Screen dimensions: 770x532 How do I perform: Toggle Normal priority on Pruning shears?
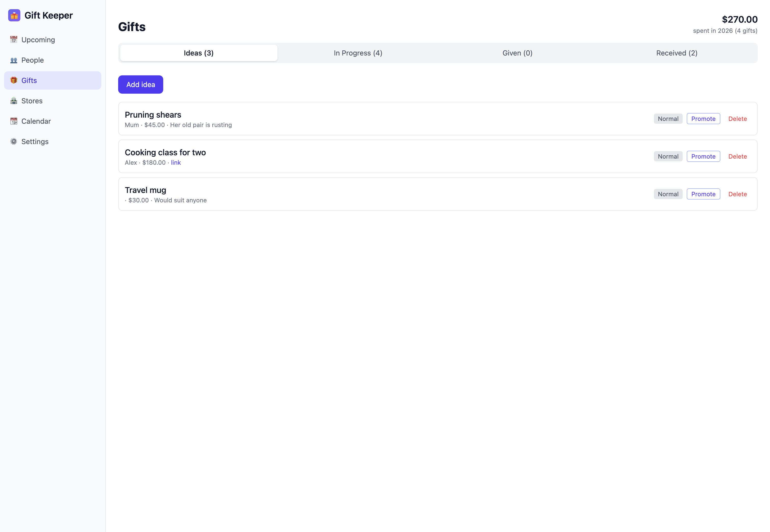(668, 119)
